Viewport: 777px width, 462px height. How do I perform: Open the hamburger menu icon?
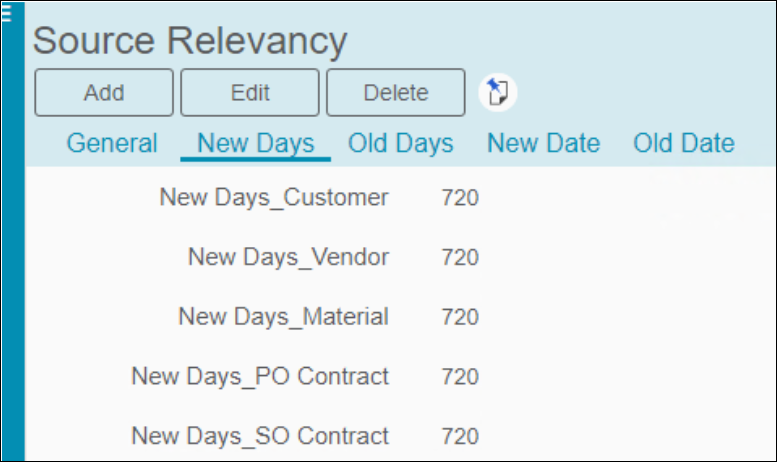point(6,12)
